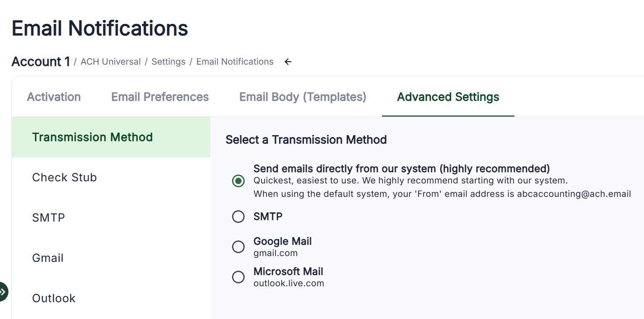Click ACH Universal breadcrumb link
644x319 pixels.
tap(111, 62)
